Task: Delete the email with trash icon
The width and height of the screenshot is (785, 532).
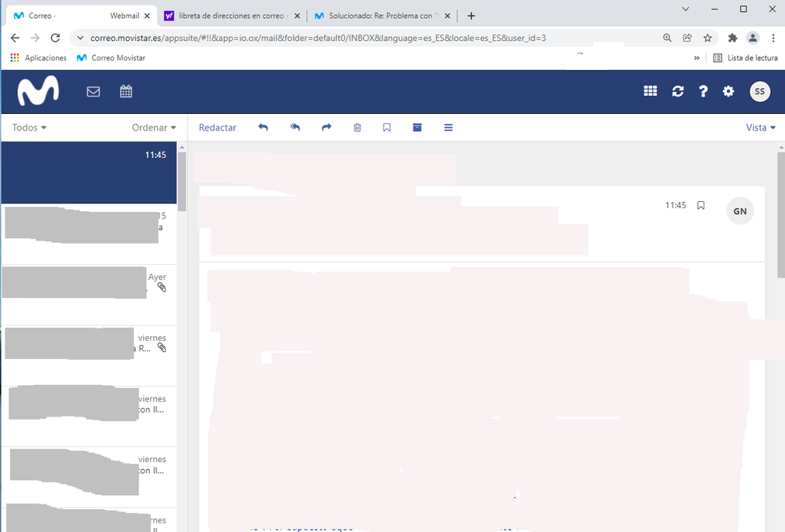Action: [358, 127]
